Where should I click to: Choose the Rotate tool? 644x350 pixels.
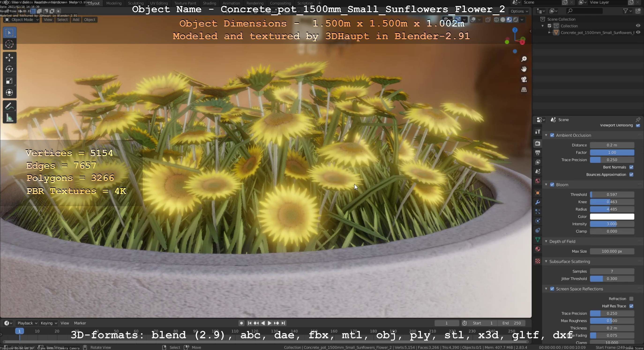coord(10,69)
